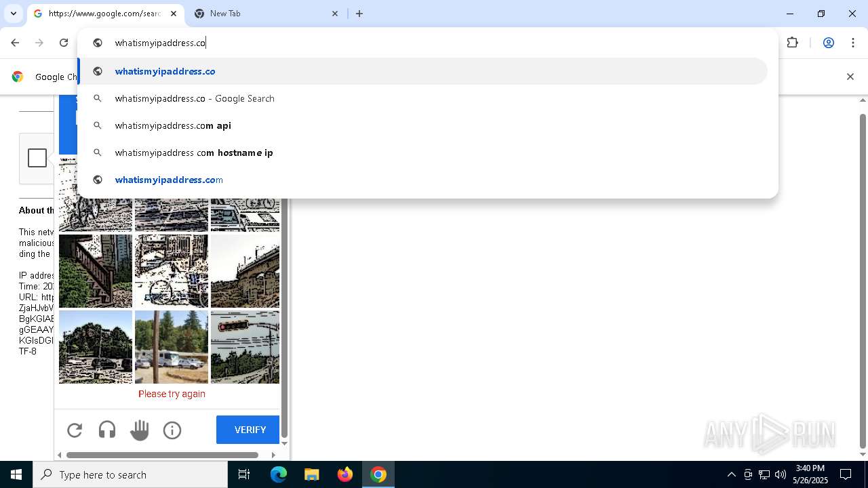
Task: Select 'whatismyipaddress.co - Google Search' suggestion
Action: pyautogui.click(x=422, y=98)
